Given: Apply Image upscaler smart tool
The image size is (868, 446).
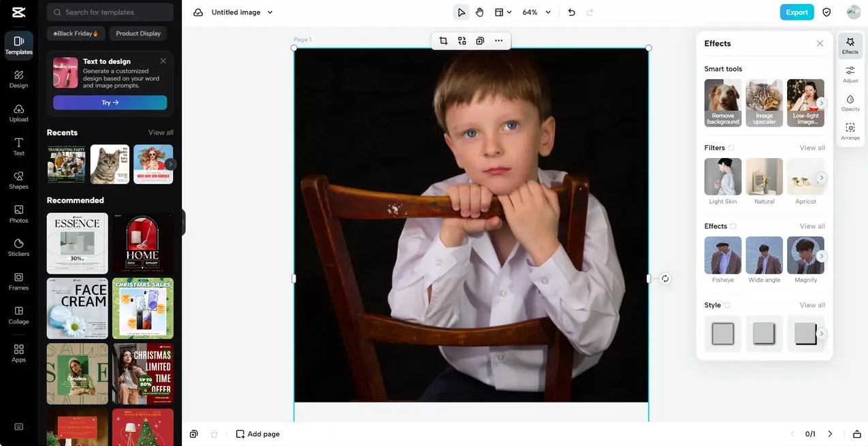Looking at the screenshot, I should pyautogui.click(x=765, y=103).
